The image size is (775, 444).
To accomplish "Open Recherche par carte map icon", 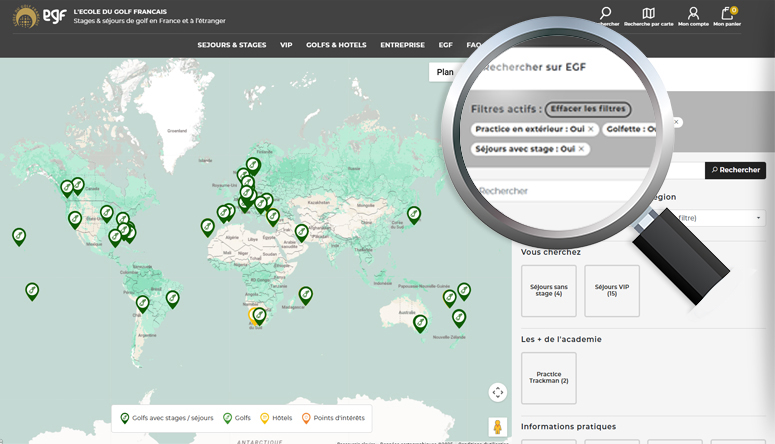I will click(648, 13).
